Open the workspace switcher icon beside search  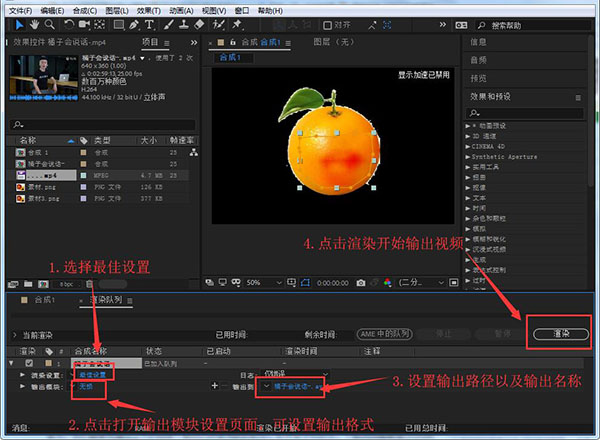coord(461,25)
